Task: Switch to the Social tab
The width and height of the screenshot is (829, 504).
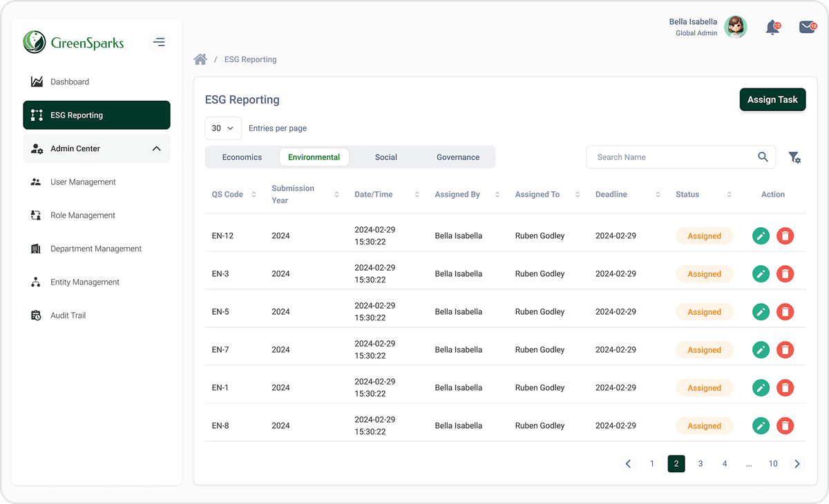Action: [385, 157]
